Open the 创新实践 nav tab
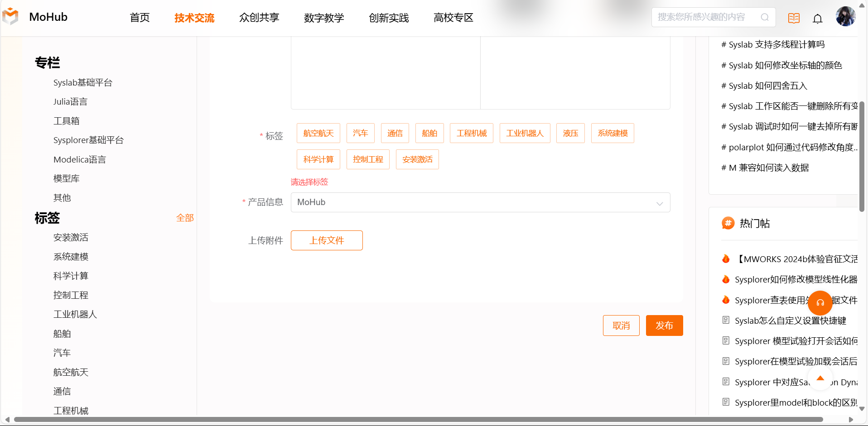The height and width of the screenshot is (426, 868). (x=389, y=18)
